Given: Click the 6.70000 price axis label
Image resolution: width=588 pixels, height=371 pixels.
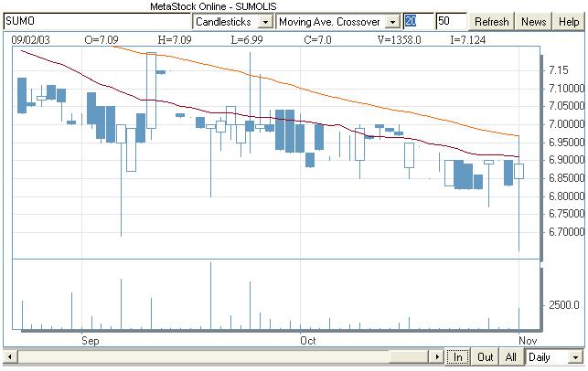Looking at the screenshot, I should 566,232.
